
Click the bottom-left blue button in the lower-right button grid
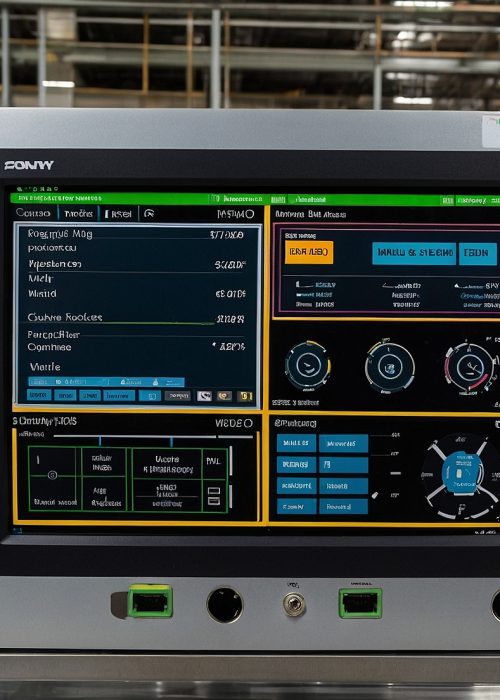296,507
